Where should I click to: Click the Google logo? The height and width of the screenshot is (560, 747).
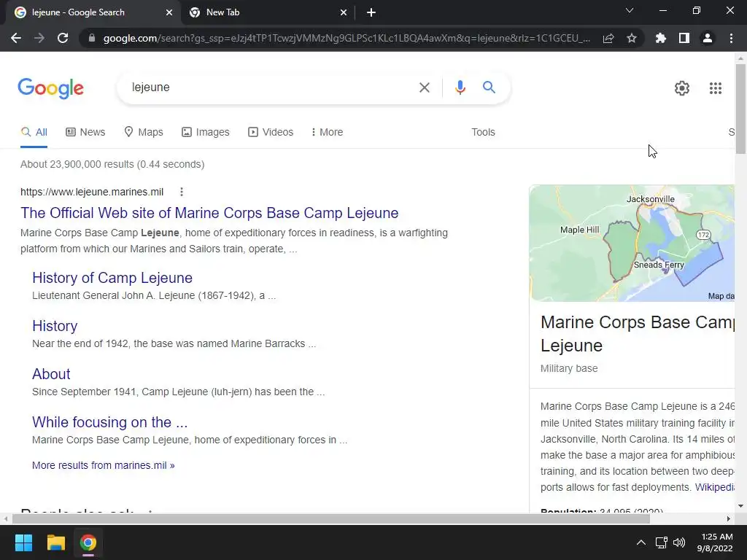click(50, 88)
